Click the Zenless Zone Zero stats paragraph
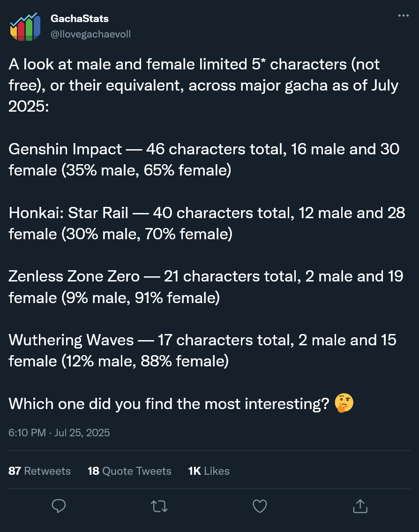The width and height of the screenshot is (419, 532). click(x=206, y=287)
